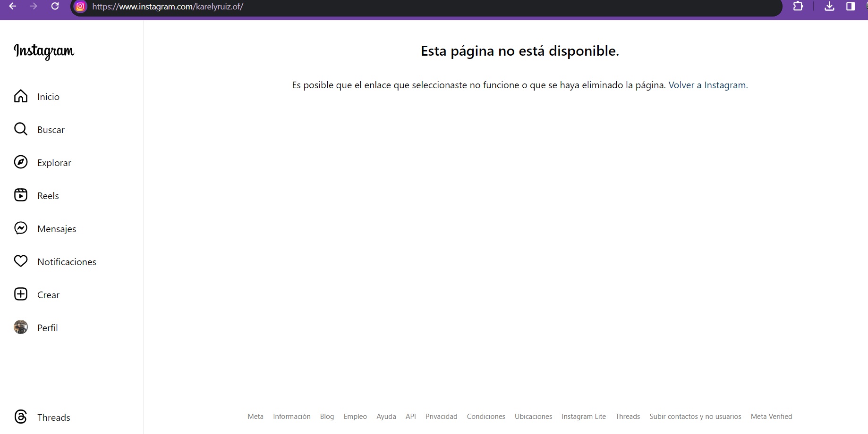Open the Ayuda footer link
868x434 pixels.
pos(386,417)
